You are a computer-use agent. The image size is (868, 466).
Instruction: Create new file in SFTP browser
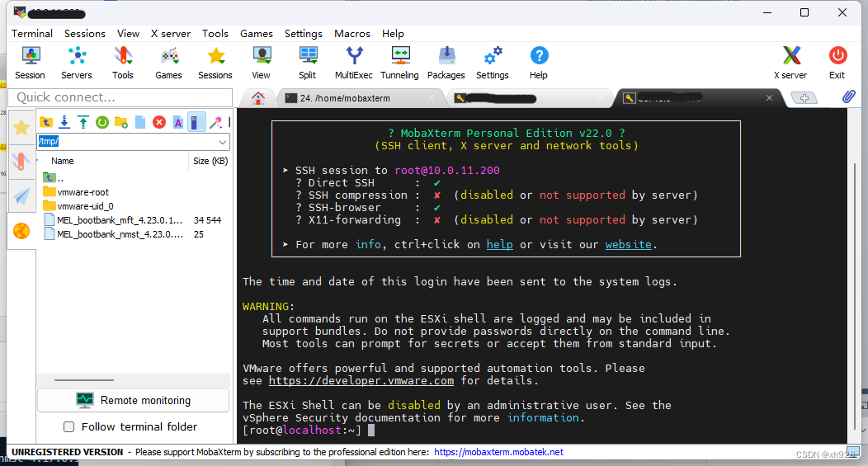[140, 122]
